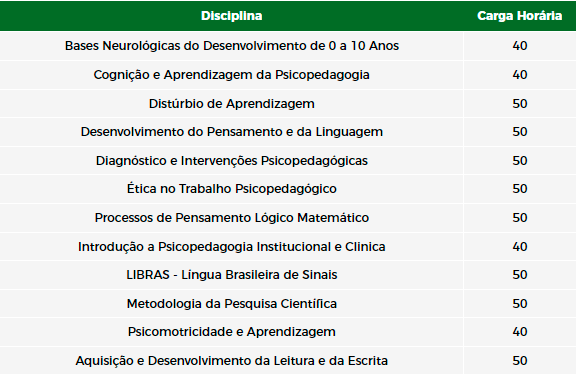
Task: Click the Disciplina column header
Action: 231,16
